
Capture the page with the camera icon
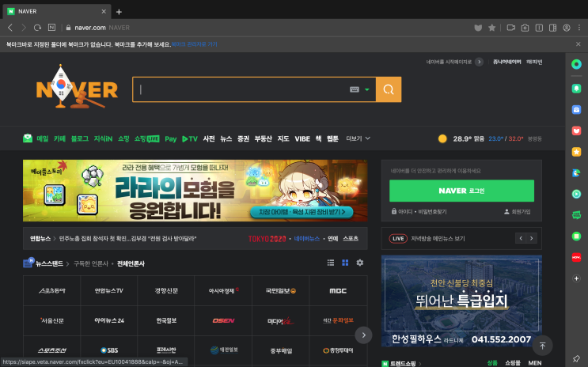click(x=525, y=28)
